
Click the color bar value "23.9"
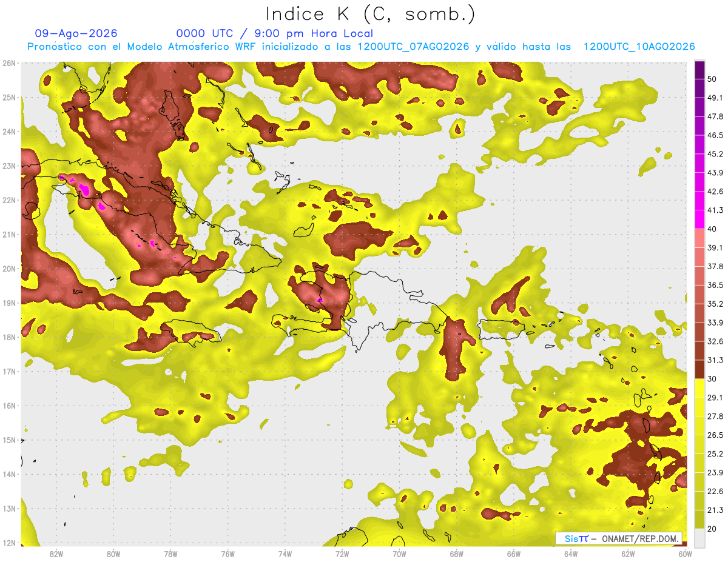click(x=715, y=472)
